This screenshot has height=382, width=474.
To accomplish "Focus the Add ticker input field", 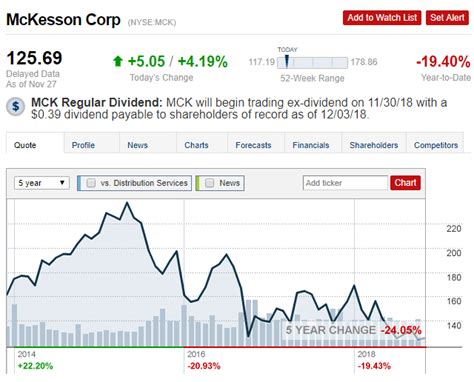I will point(345,183).
